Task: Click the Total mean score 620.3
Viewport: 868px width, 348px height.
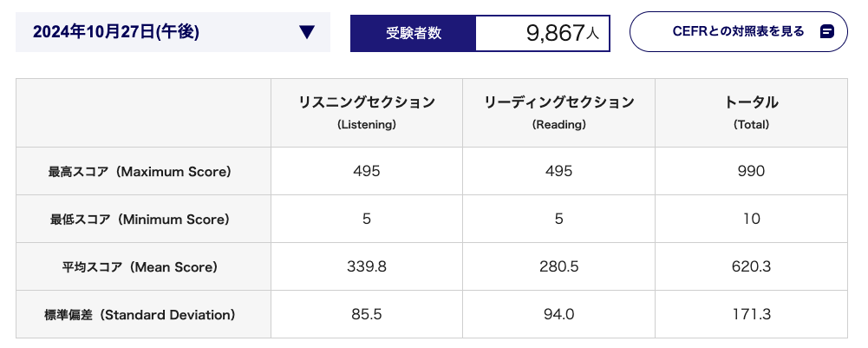Action: (751, 267)
